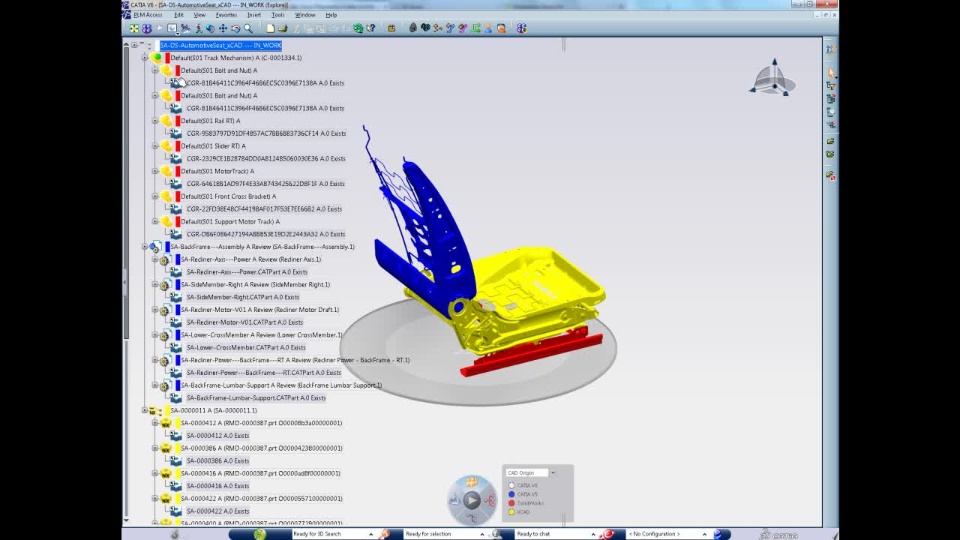
Task: Click the right red quadrant of compass widget
Action: [x=490, y=501]
